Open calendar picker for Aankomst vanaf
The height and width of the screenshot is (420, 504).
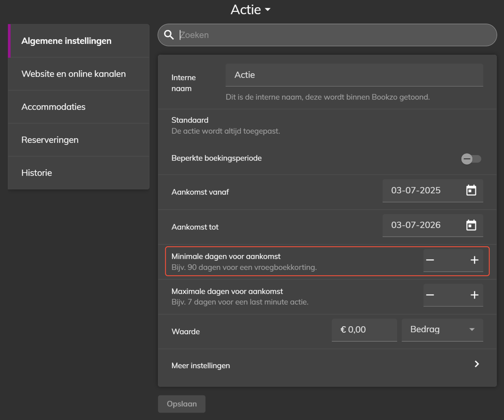(x=471, y=190)
